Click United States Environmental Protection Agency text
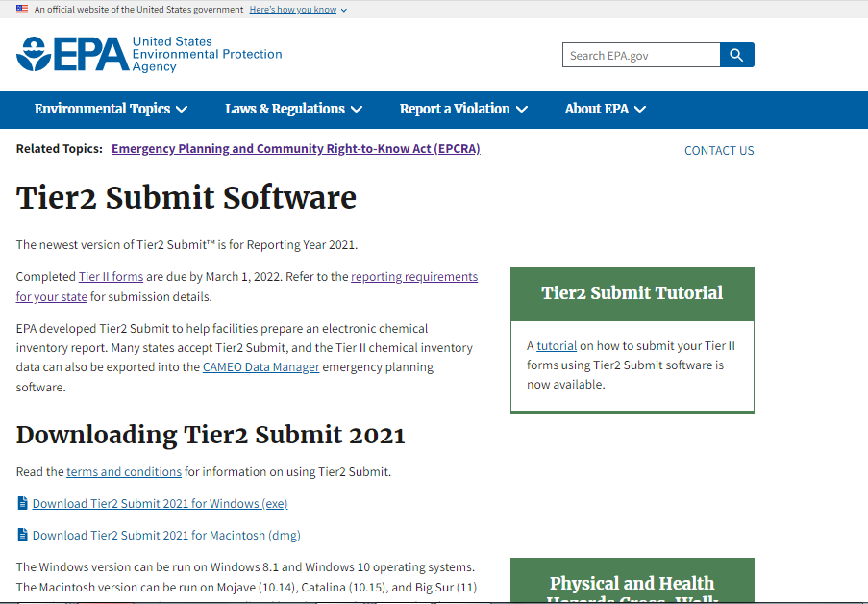Viewport: 868px width, 604px height. point(207,54)
